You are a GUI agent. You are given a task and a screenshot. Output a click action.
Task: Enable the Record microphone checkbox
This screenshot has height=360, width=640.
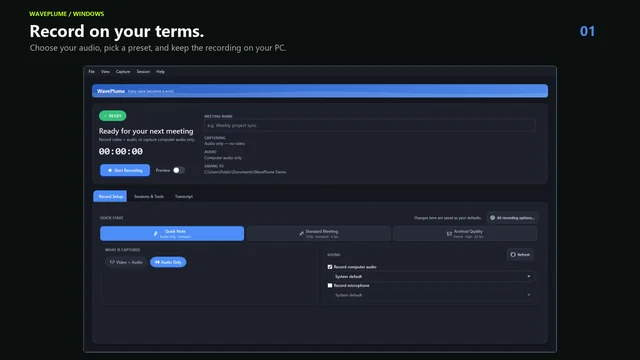click(330, 285)
